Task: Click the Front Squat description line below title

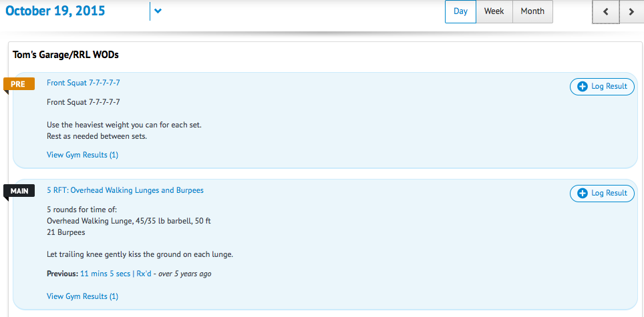Action: (84, 101)
